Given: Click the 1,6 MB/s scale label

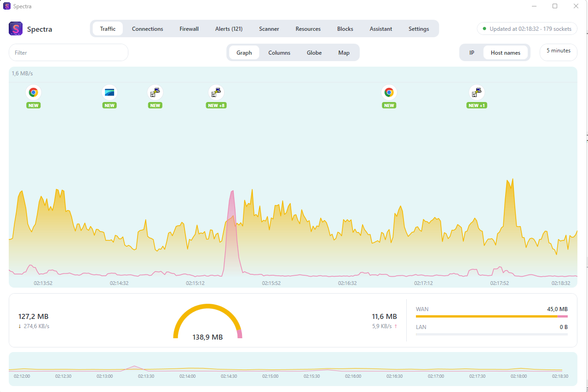Looking at the screenshot, I should [22, 74].
